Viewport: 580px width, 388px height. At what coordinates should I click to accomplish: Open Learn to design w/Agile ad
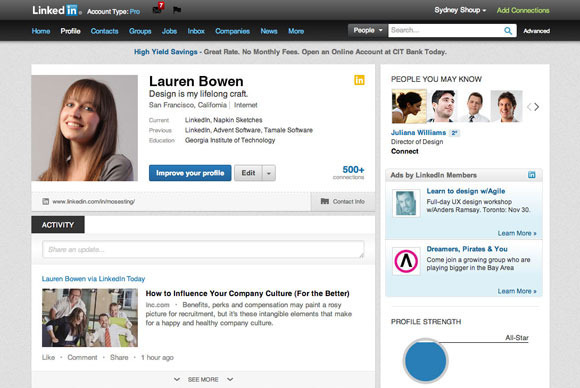tap(466, 191)
